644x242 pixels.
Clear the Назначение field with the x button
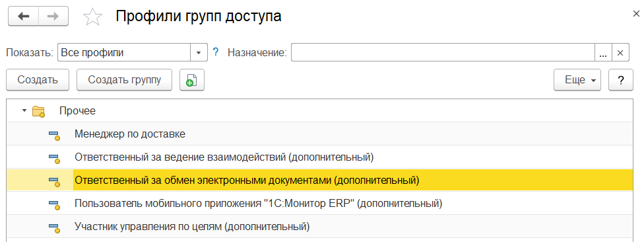click(621, 53)
